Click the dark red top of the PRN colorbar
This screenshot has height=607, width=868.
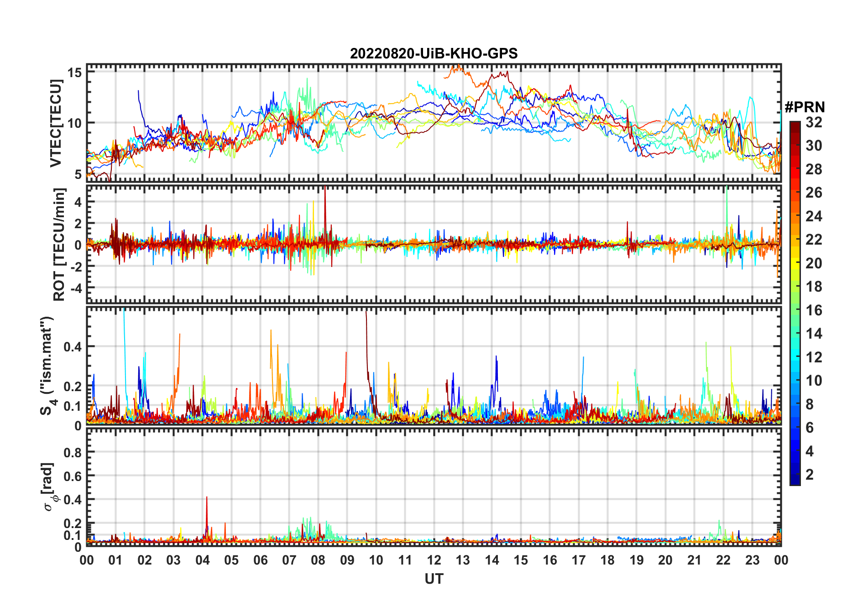point(795,125)
